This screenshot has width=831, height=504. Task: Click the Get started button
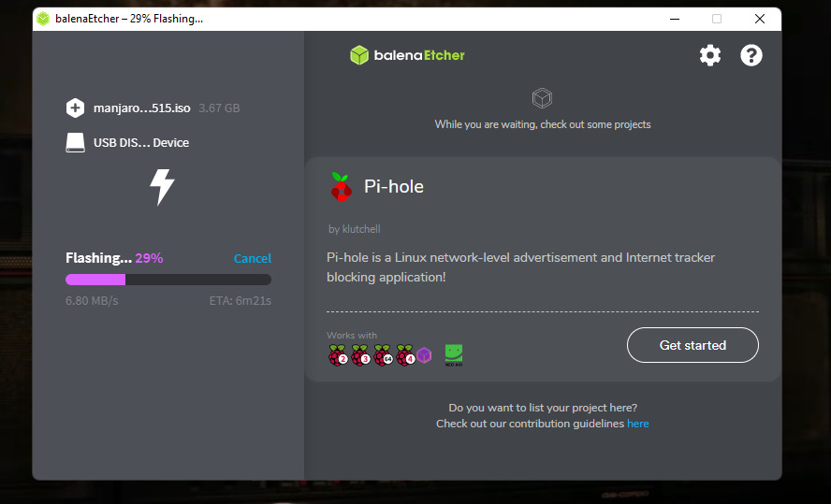click(x=692, y=345)
